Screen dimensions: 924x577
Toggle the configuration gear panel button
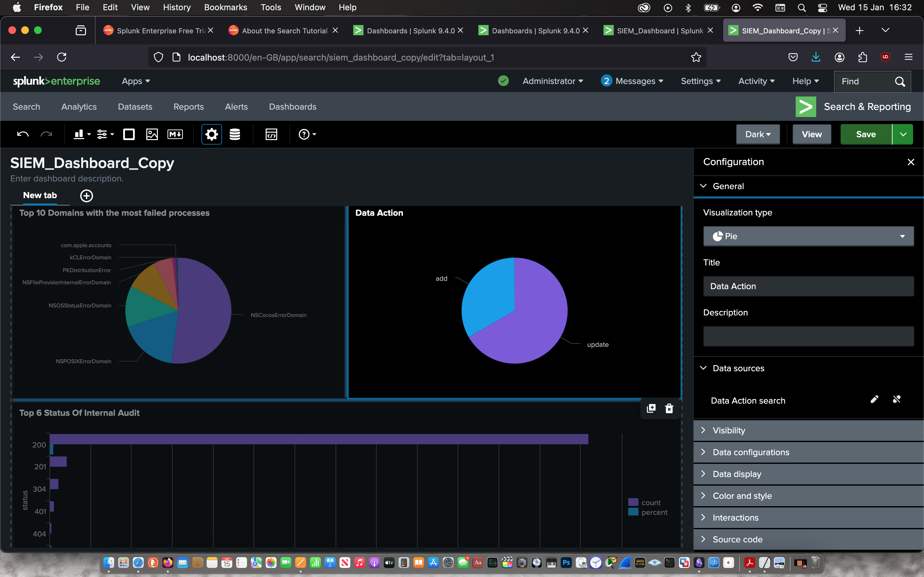(211, 134)
